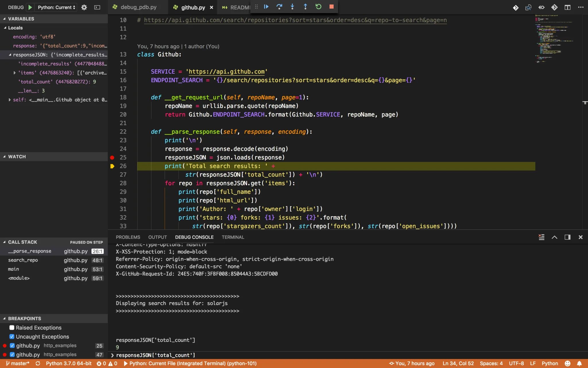The image size is (588, 368).
Task: Open the debug_pdb.py editor tab
Action: (x=138, y=7)
